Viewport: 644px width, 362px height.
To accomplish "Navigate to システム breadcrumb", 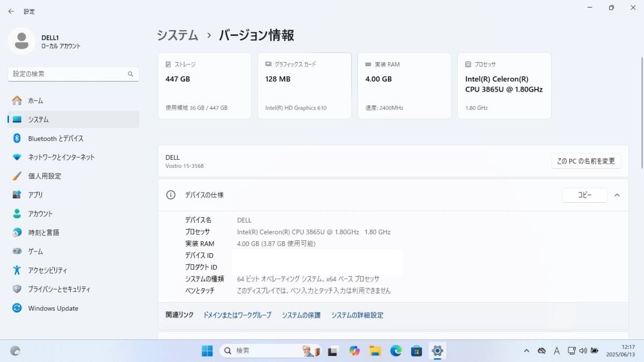I will [x=178, y=35].
